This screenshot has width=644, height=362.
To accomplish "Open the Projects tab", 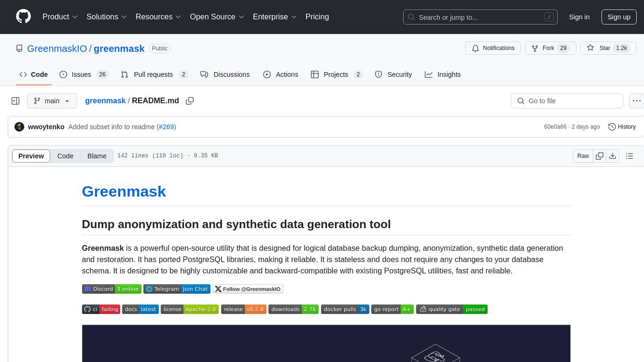I will pyautogui.click(x=337, y=74).
